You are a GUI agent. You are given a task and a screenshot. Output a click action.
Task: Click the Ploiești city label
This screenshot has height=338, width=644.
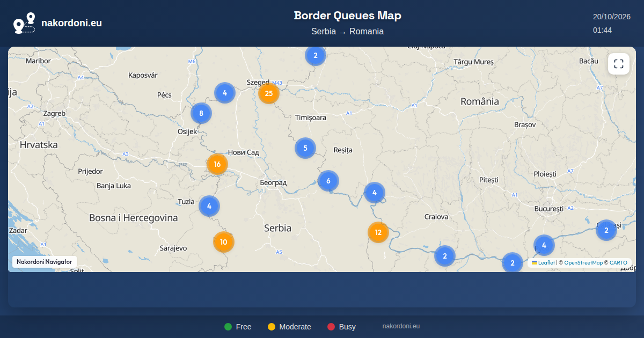pos(545,174)
